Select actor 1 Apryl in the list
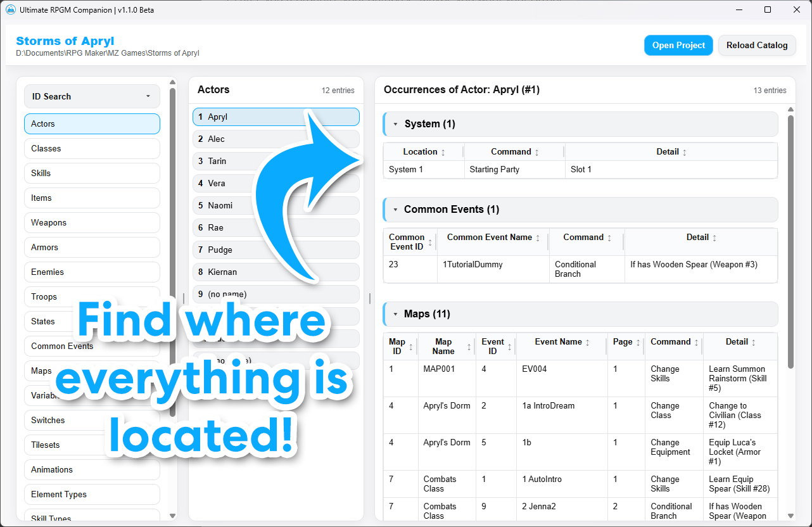This screenshot has height=527, width=812. pos(276,117)
